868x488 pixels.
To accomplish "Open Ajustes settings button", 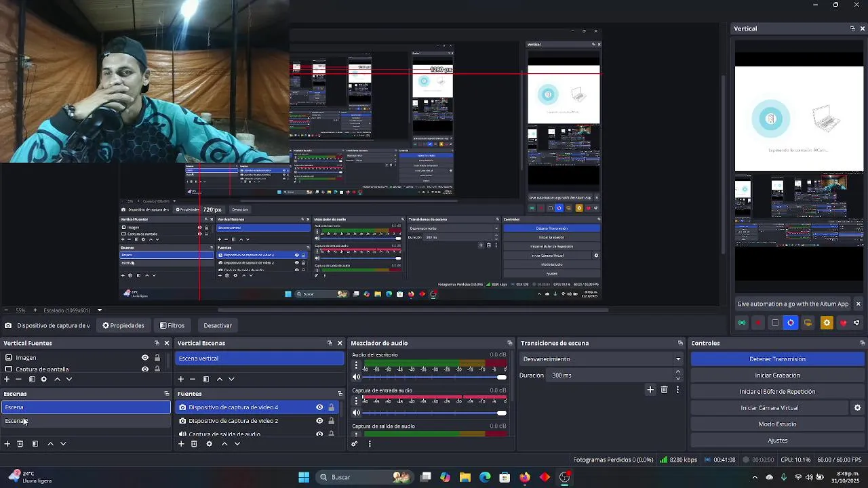I will (x=777, y=441).
